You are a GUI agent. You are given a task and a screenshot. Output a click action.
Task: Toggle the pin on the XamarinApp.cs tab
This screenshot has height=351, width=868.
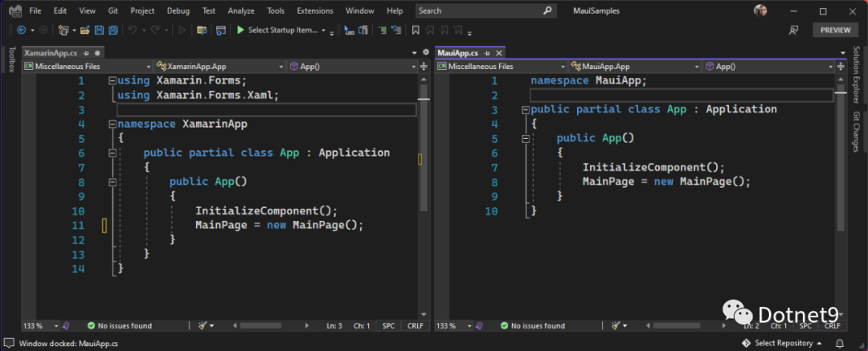pyautogui.click(x=86, y=53)
